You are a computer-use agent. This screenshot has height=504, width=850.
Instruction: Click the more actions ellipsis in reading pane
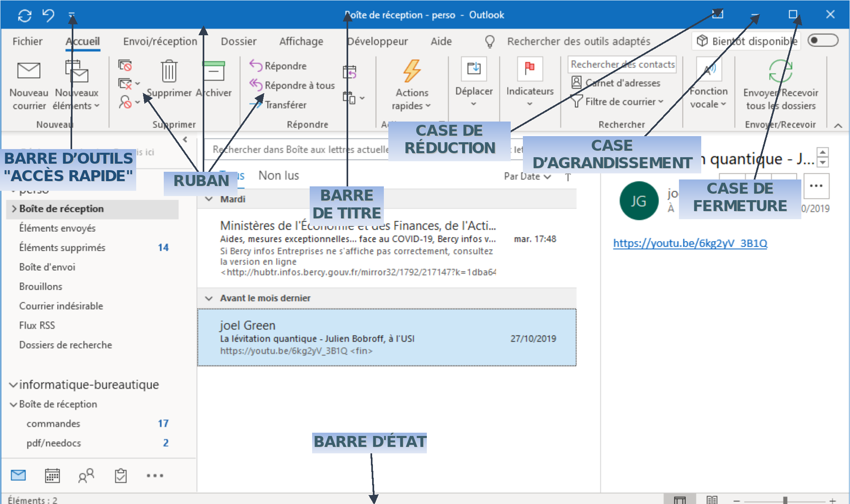(x=816, y=186)
